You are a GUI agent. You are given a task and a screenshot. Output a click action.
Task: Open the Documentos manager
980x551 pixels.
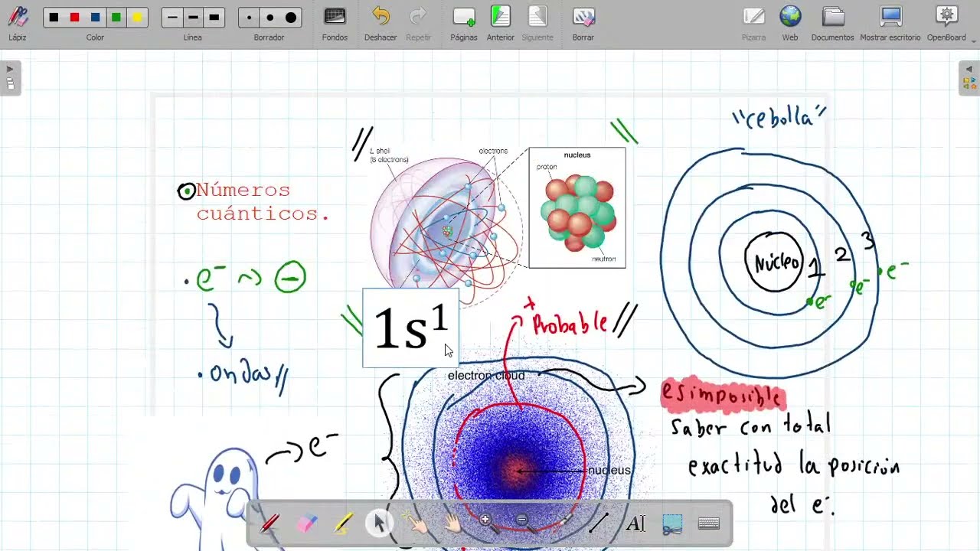tap(832, 23)
